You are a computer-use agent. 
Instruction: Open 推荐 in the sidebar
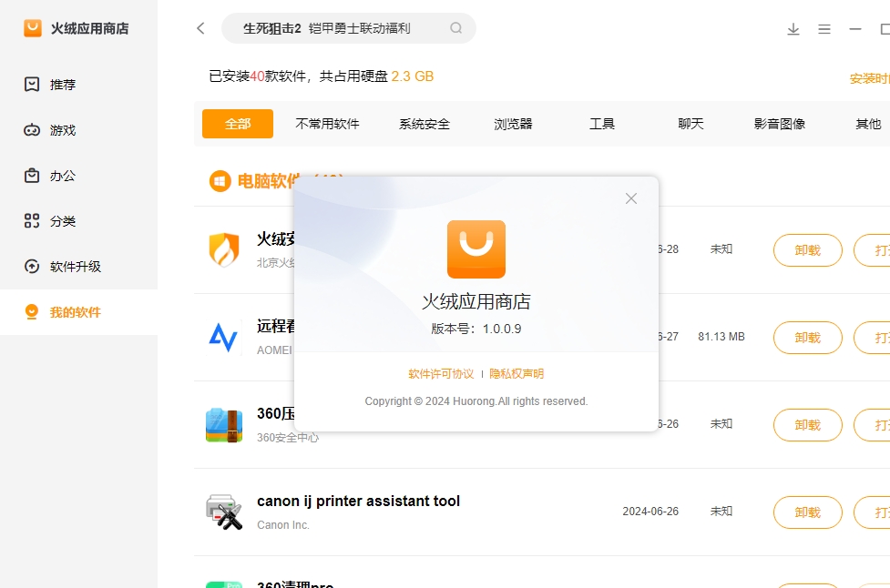[79, 85]
